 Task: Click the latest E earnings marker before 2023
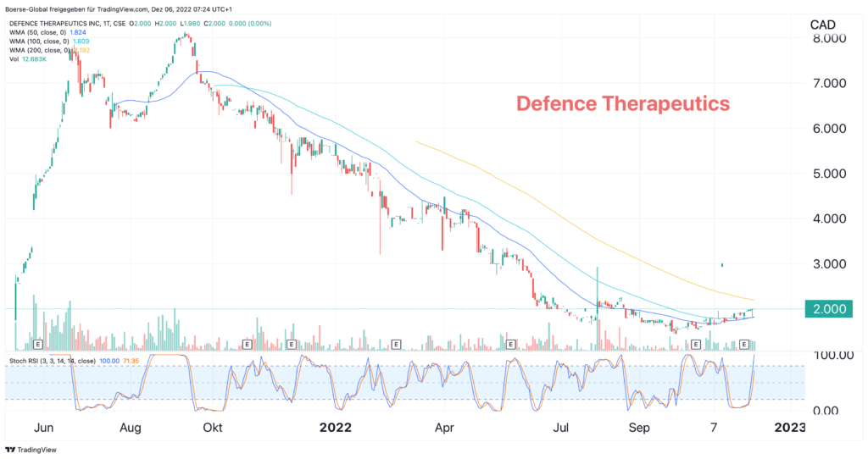point(744,345)
